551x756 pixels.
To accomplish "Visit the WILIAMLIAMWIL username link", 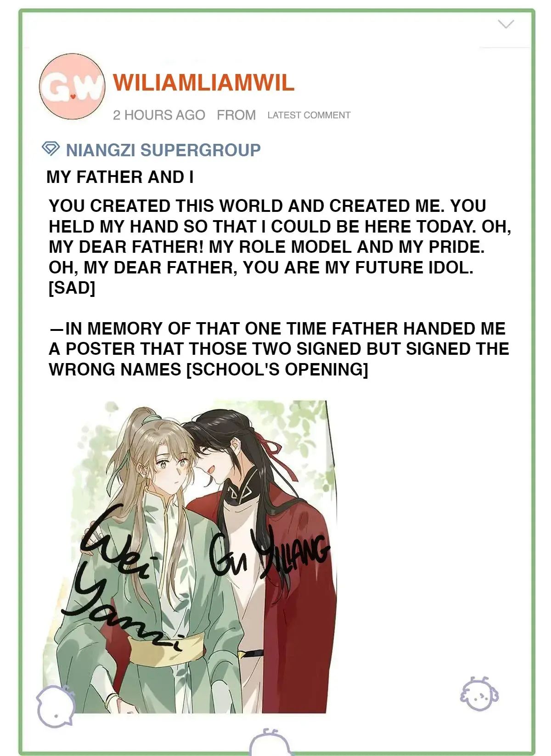I will point(203,83).
